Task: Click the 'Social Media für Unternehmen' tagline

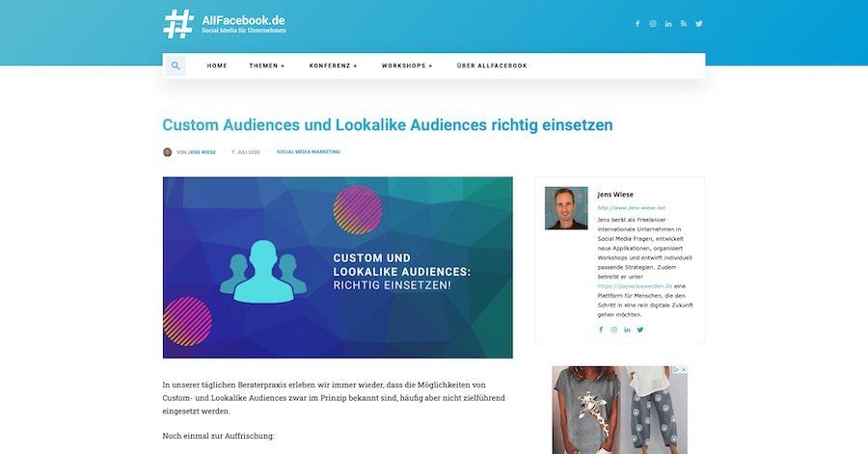Action: coord(244,31)
